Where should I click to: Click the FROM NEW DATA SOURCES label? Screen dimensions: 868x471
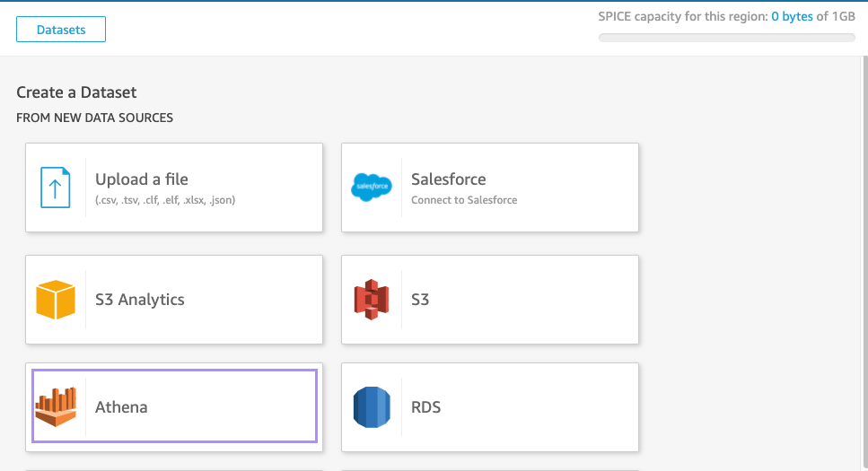[94, 118]
